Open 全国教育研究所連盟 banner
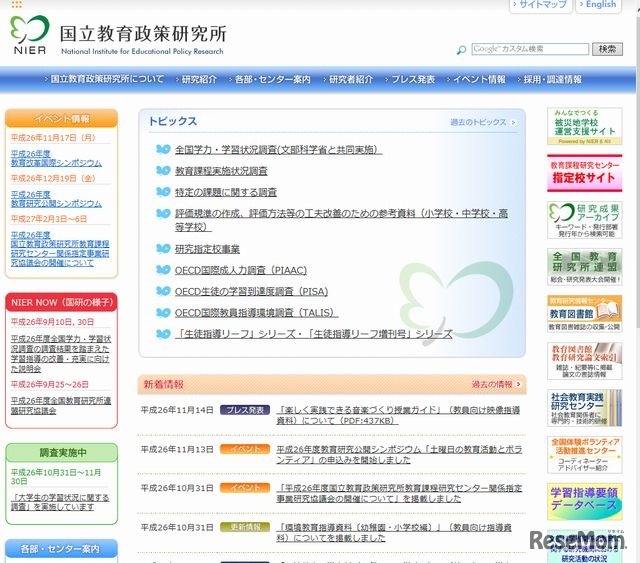 (584, 267)
